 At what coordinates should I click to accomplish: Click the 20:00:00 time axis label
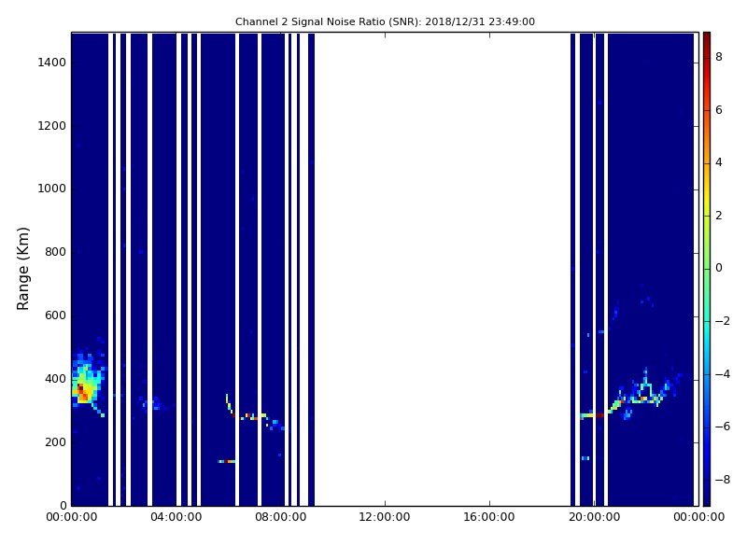594,517
